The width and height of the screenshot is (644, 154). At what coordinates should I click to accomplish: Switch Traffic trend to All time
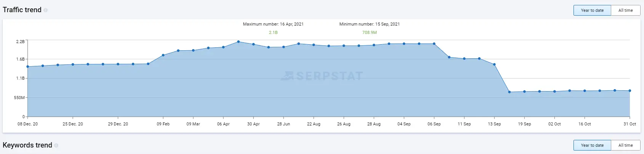[x=625, y=10]
